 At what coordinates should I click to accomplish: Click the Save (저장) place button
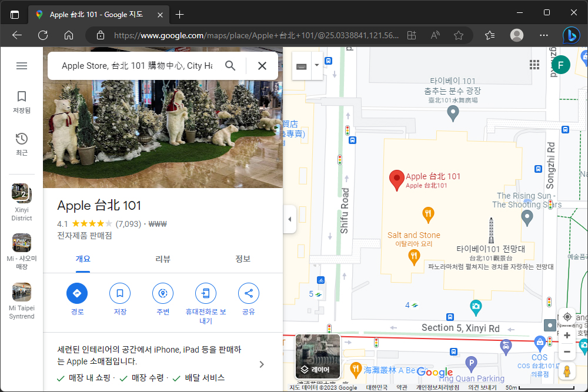tap(120, 299)
